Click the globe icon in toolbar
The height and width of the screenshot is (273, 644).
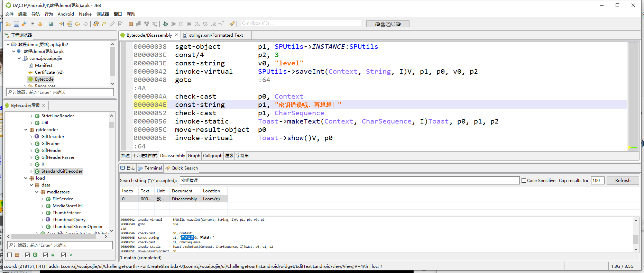click(51, 24)
